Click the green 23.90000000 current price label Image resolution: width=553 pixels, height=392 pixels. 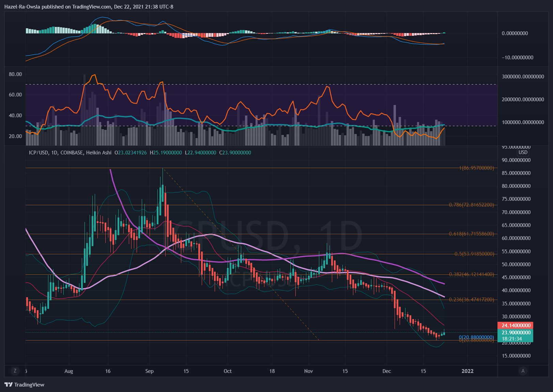click(x=516, y=333)
